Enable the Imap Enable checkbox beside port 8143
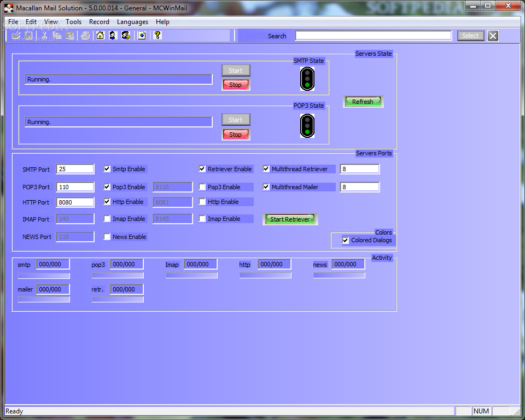 pyautogui.click(x=202, y=219)
